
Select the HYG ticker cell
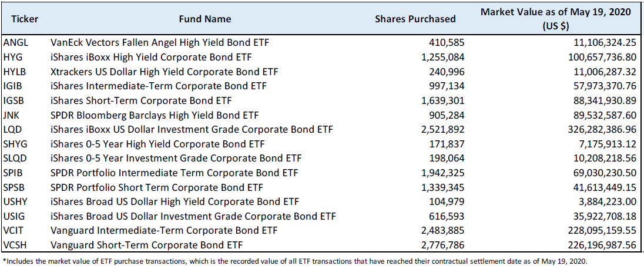[x=13, y=57]
